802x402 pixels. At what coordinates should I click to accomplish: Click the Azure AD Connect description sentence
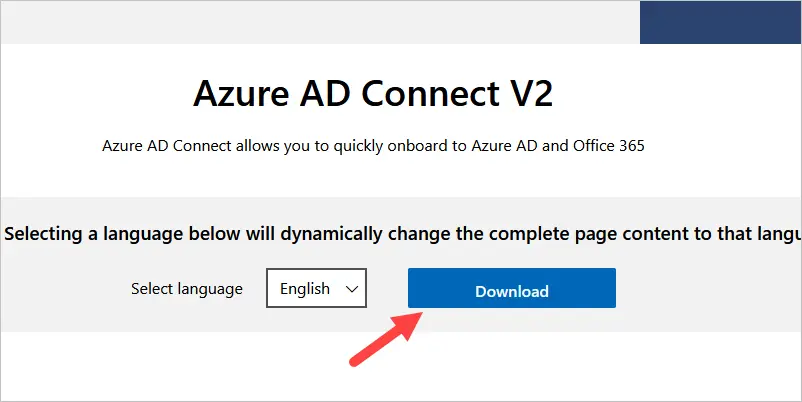pos(373,146)
